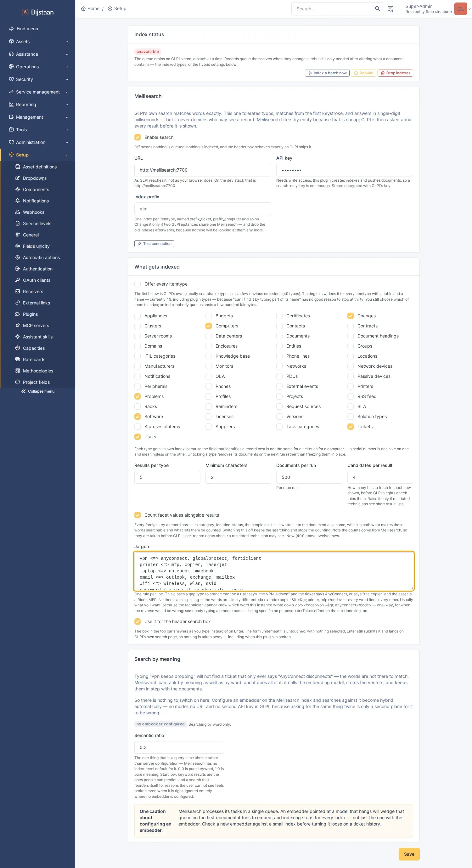The width and height of the screenshot is (472, 868).
Task: Click the Webhooks sidebar icon
Action: 18,212
